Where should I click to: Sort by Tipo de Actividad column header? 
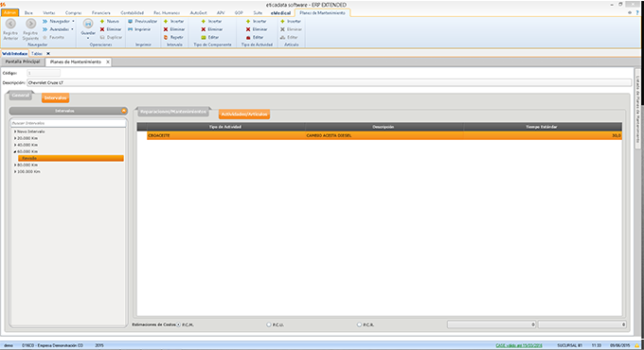[225, 127]
